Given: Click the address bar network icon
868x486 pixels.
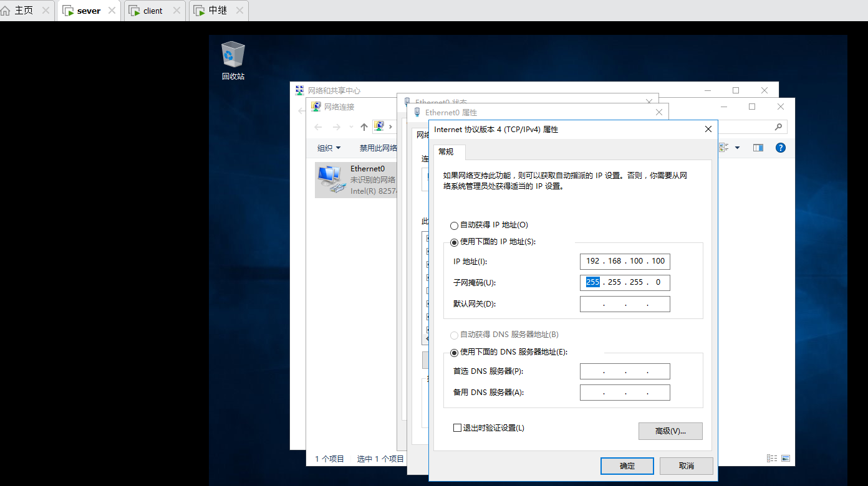Looking at the screenshot, I should click(379, 126).
